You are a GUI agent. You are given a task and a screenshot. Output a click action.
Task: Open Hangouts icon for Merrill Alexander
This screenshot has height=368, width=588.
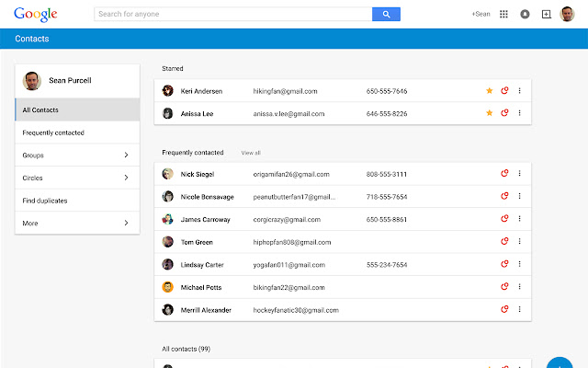[504, 309]
